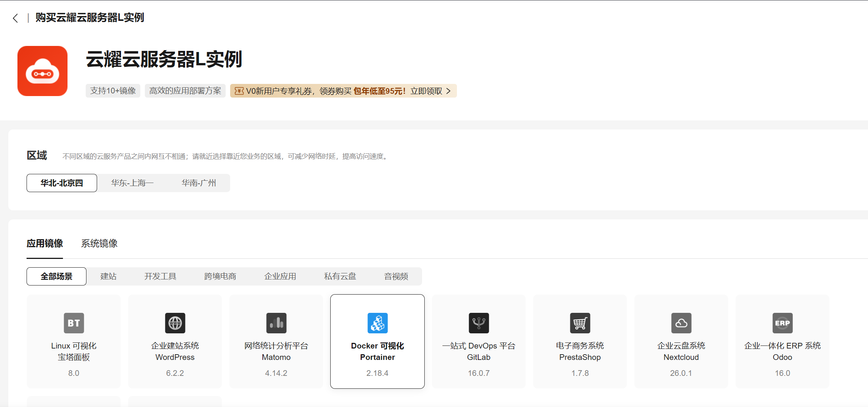Filter by 开发工具 scenario

click(x=160, y=276)
